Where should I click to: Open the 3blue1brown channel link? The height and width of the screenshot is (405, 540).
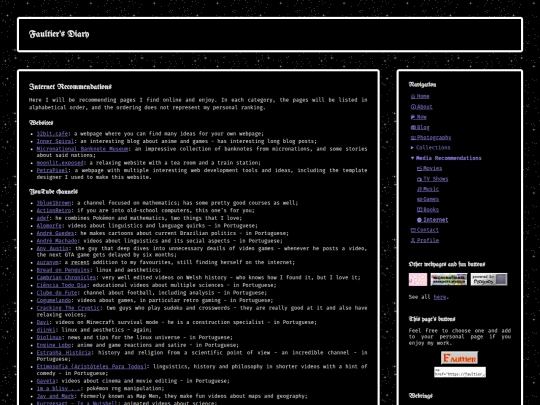tap(54, 203)
